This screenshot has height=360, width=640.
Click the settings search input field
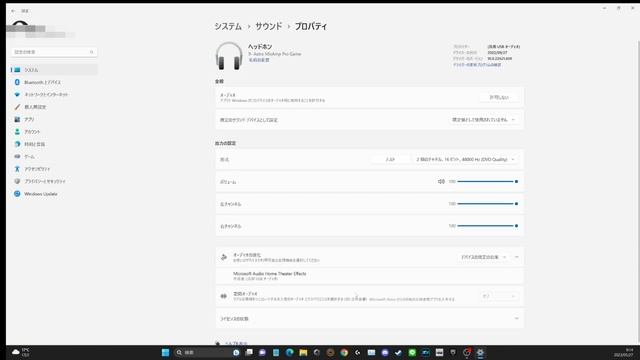pos(54,52)
